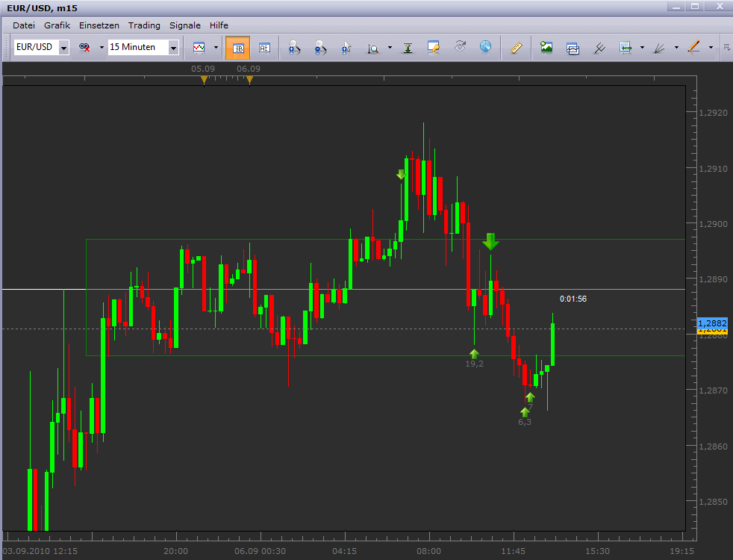Expand the chart type dropdown arrow
This screenshot has height=560, width=733.
(x=216, y=48)
